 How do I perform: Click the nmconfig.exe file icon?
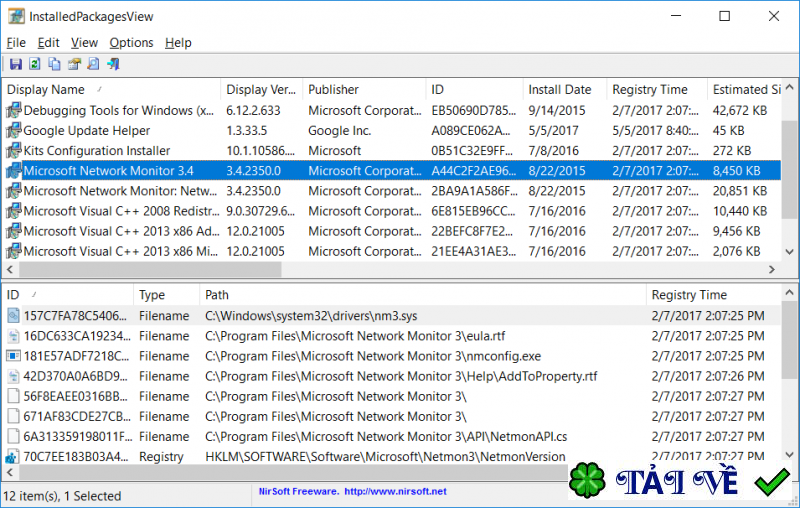tap(13, 356)
